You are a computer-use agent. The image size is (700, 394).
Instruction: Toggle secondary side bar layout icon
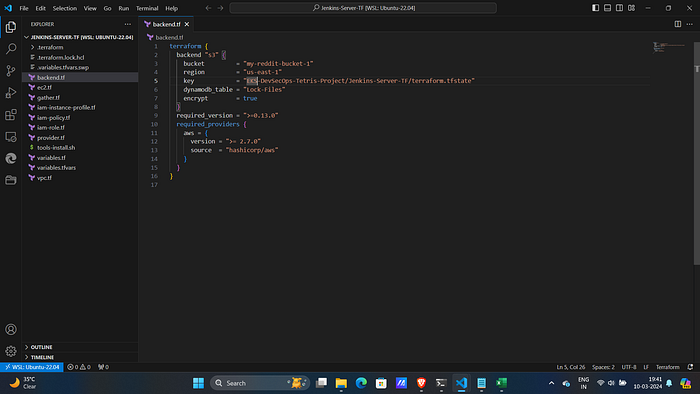click(620, 8)
